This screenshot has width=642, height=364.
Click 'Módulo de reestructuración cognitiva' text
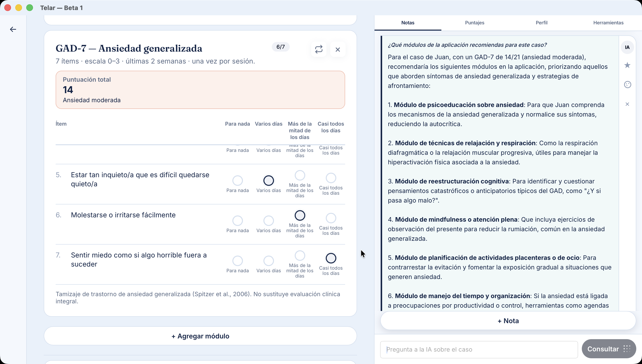(452, 181)
